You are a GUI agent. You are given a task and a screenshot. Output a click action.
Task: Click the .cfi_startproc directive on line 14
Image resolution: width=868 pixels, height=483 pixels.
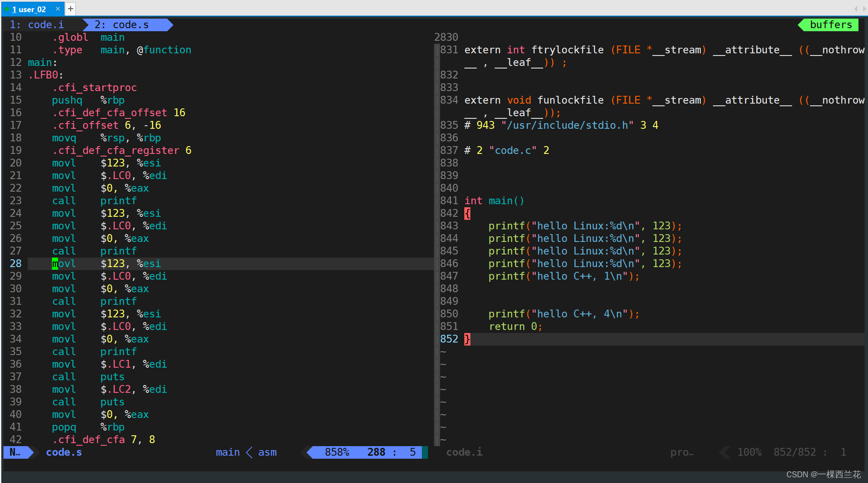tap(94, 88)
